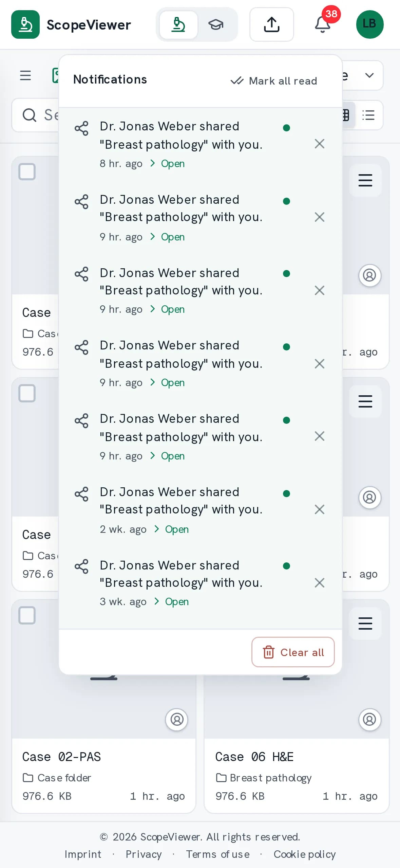Click the owner avatar icon on Case 06 H&E
The width and height of the screenshot is (400, 868).
(370, 719)
